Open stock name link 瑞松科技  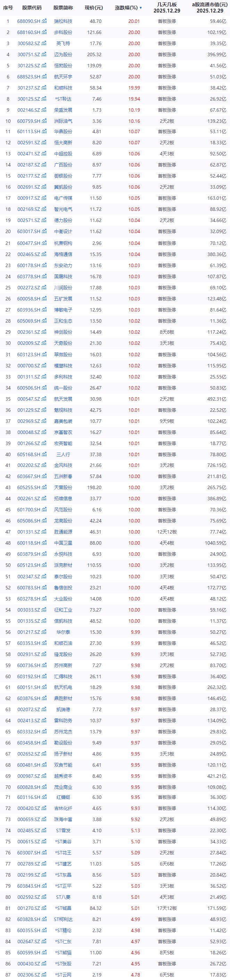tap(63, 21)
